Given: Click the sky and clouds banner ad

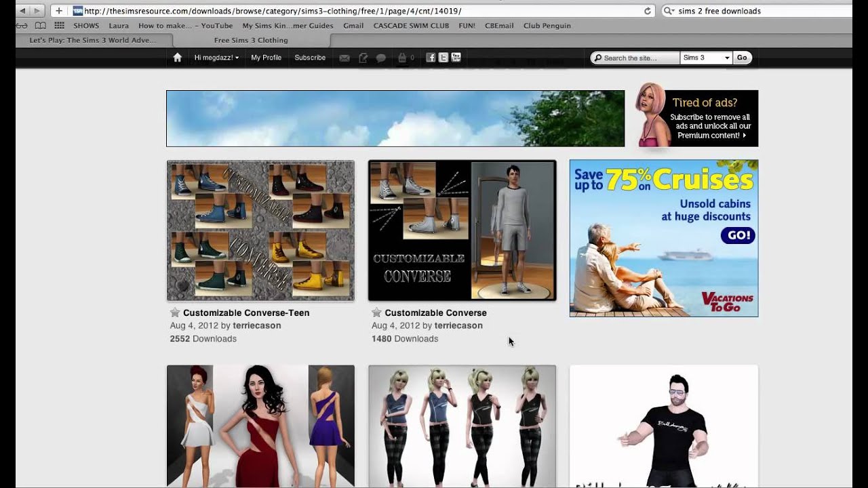Looking at the screenshot, I should (395, 118).
